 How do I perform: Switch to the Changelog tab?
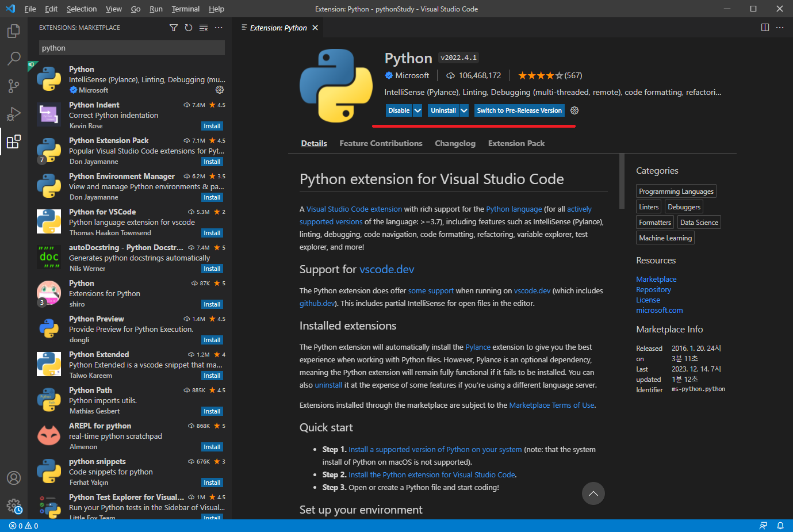(x=455, y=143)
